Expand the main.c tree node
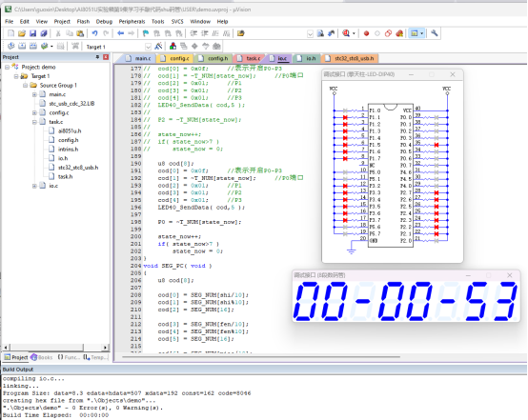The image size is (528, 420). coord(34,94)
